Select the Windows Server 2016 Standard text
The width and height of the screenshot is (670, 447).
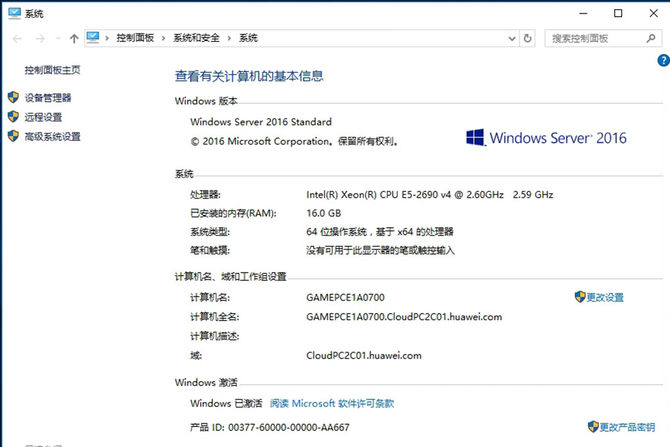(x=261, y=122)
